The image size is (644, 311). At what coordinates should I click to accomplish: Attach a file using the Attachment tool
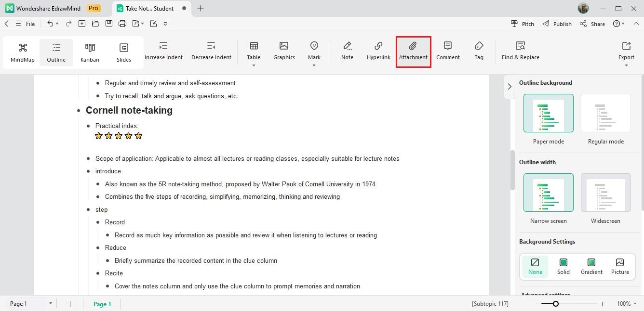[413, 51]
